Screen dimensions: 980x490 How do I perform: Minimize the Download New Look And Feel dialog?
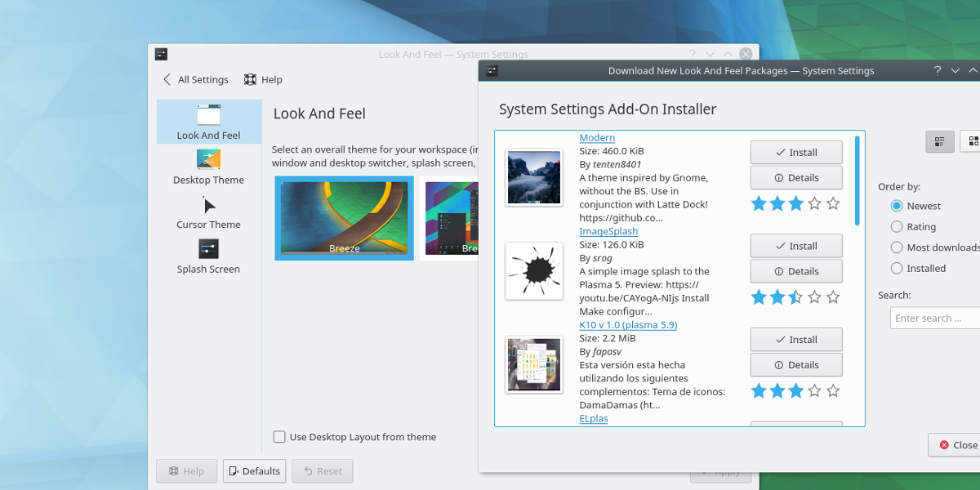click(955, 71)
